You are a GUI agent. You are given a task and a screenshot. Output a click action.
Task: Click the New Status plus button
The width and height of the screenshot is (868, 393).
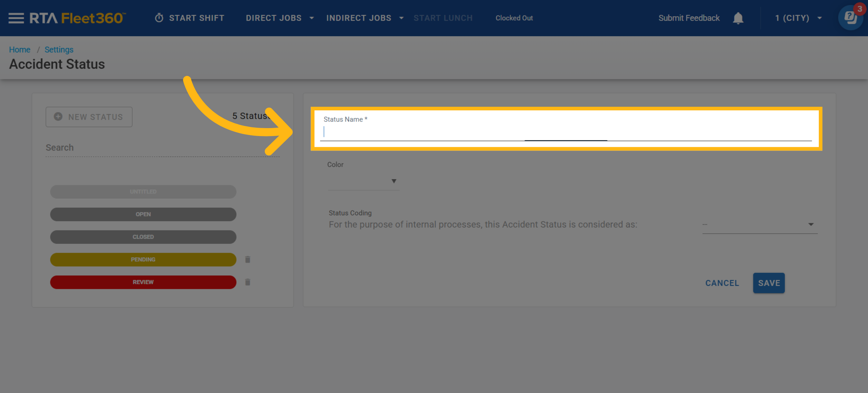(89, 117)
